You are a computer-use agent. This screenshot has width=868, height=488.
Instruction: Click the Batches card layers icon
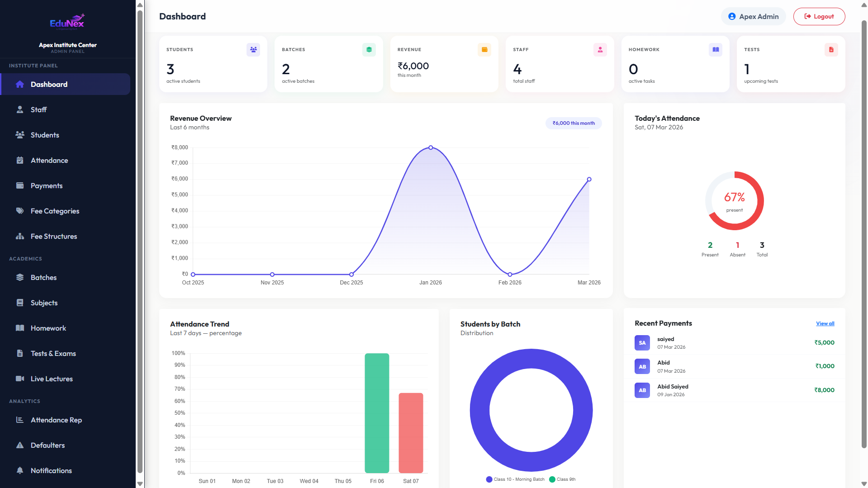(369, 50)
